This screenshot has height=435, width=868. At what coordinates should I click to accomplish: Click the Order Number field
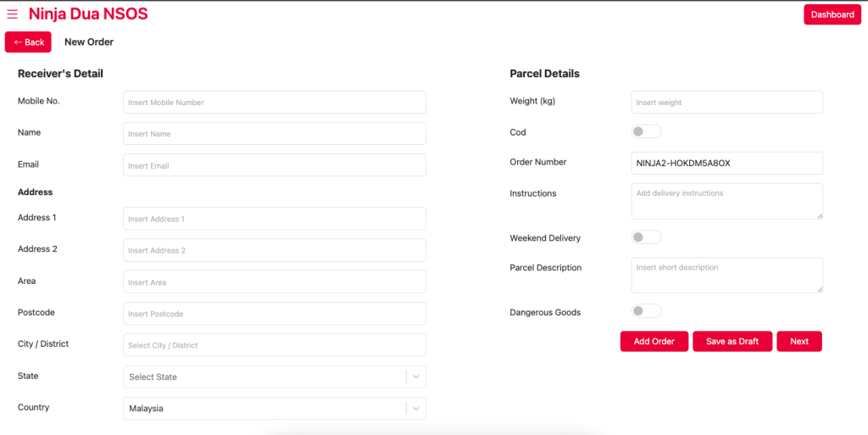pyautogui.click(x=726, y=164)
